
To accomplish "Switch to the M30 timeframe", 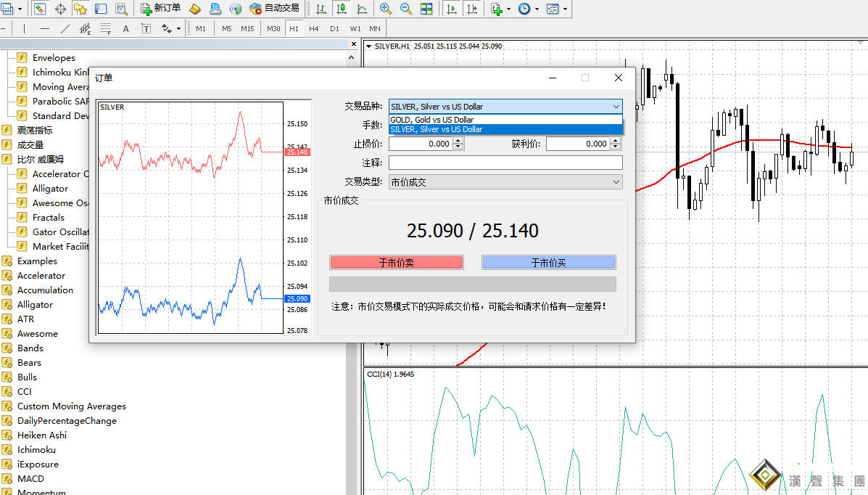I will point(273,28).
